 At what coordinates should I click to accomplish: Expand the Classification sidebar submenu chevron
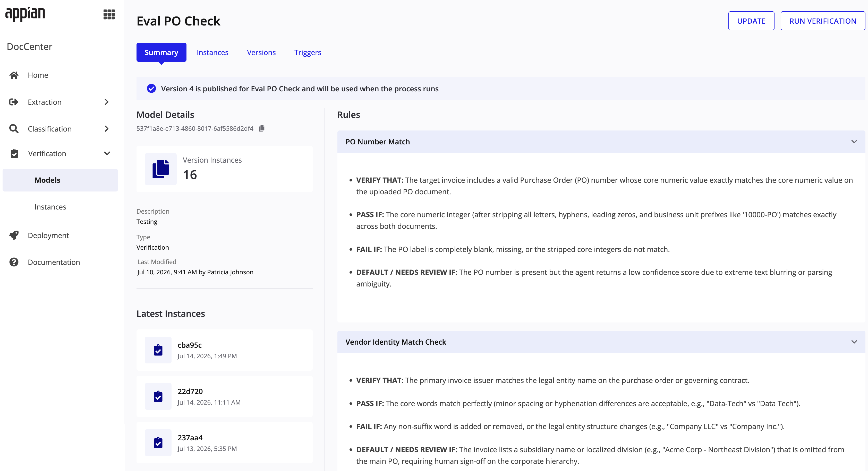point(106,129)
